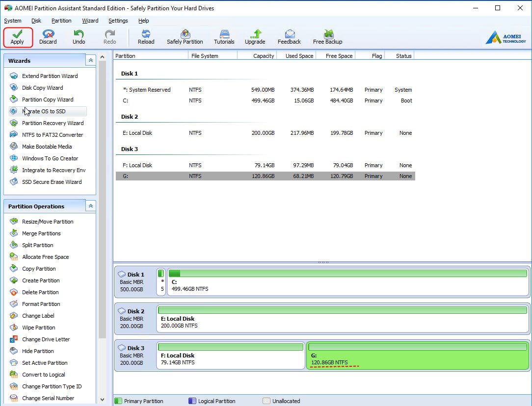Sort by the Capacity column header
The width and height of the screenshot is (532, 406).
pos(264,56)
